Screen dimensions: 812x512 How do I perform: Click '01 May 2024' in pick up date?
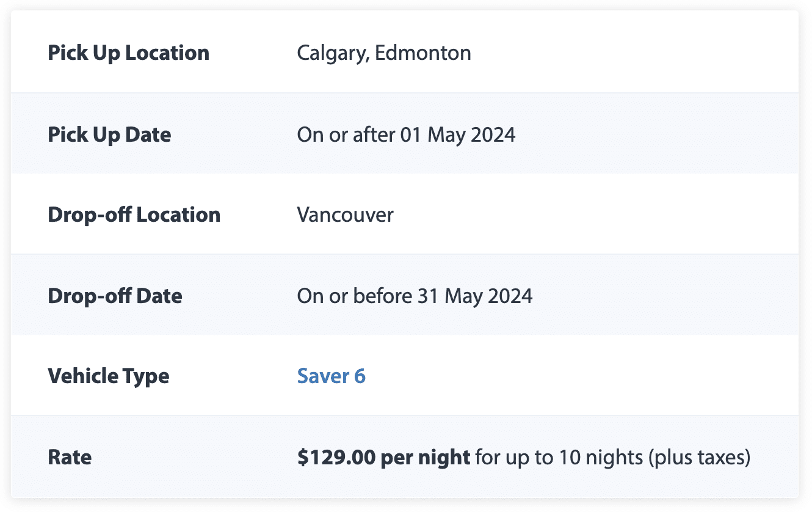tap(458, 134)
